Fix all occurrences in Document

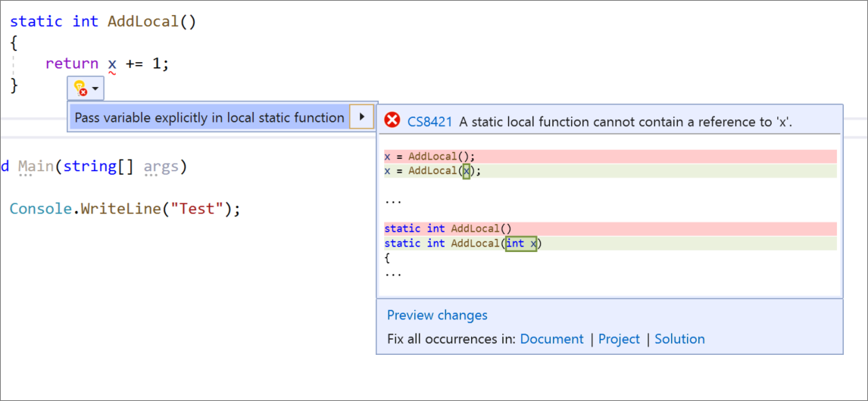551,339
